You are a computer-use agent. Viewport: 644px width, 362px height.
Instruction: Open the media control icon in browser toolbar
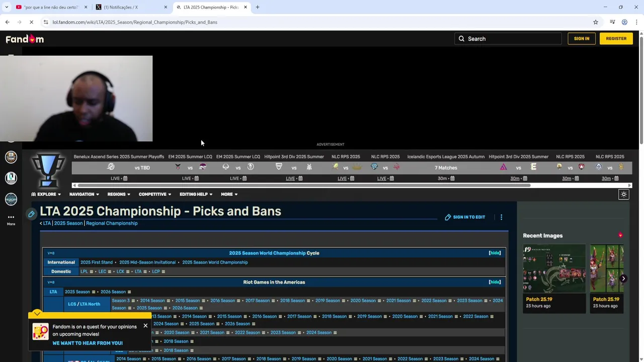[612, 22]
